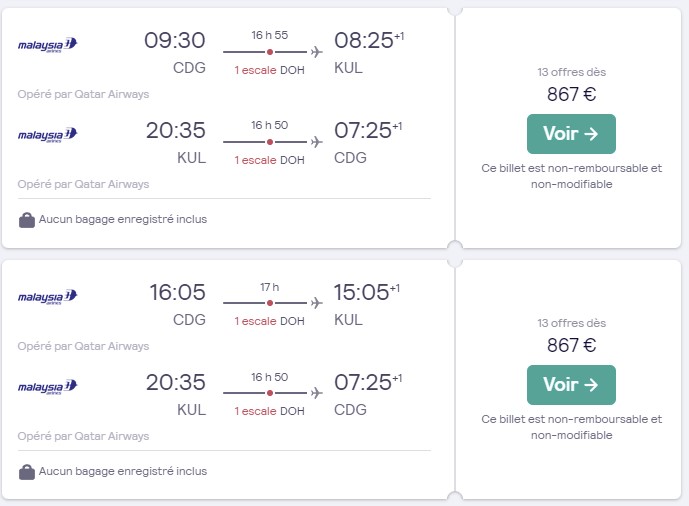
Task: Click the 867 € price in first card
Action: point(571,94)
